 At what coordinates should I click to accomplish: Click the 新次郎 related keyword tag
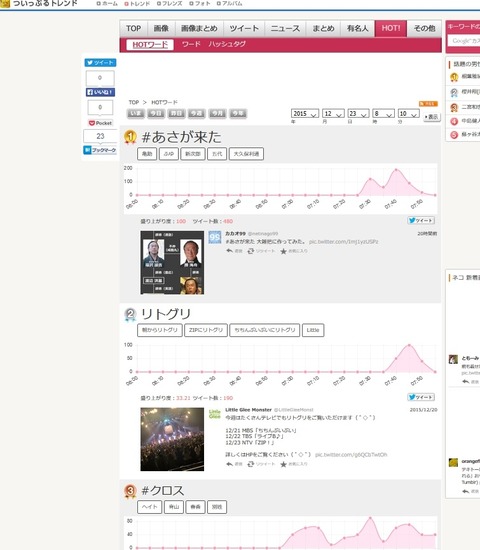coord(193,154)
